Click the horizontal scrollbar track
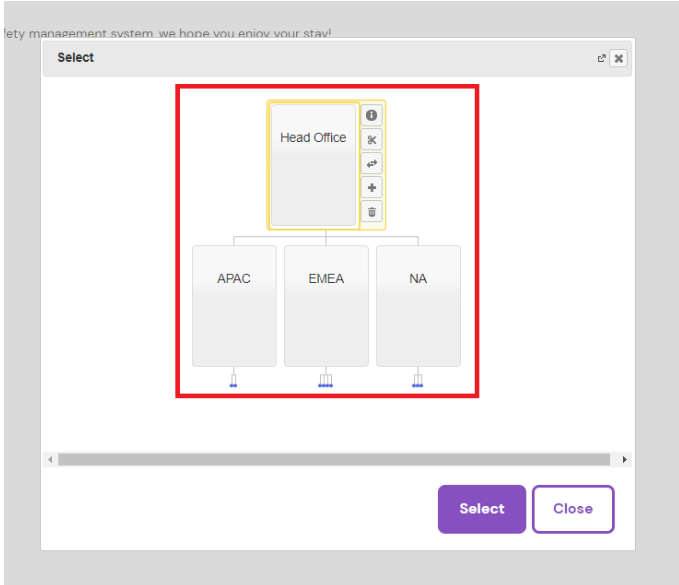 pos(335,459)
